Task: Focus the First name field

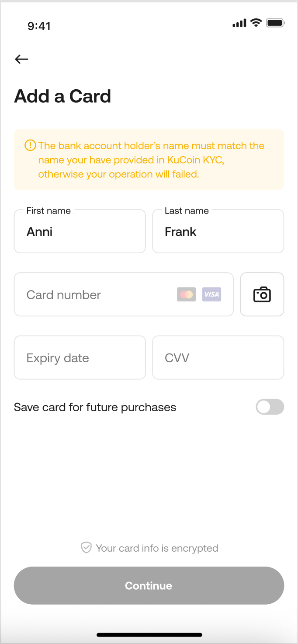Action: (x=80, y=231)
